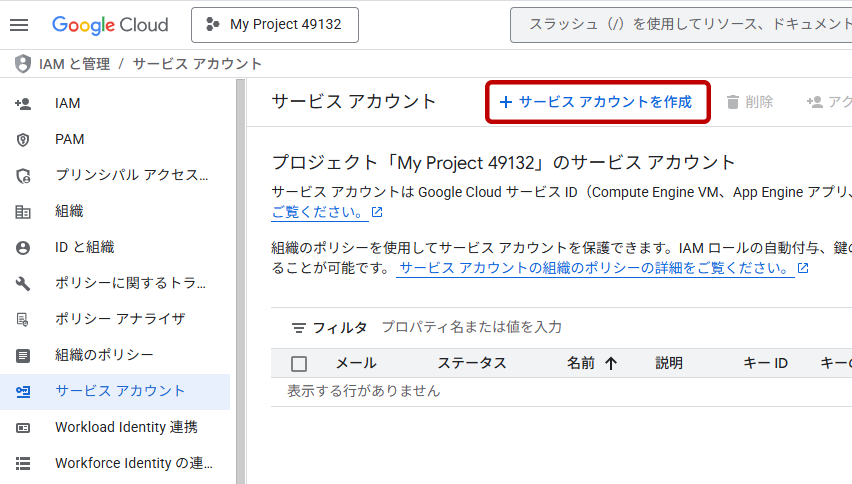
Task: Click the PAM shield icon
Action: point(23,139)
